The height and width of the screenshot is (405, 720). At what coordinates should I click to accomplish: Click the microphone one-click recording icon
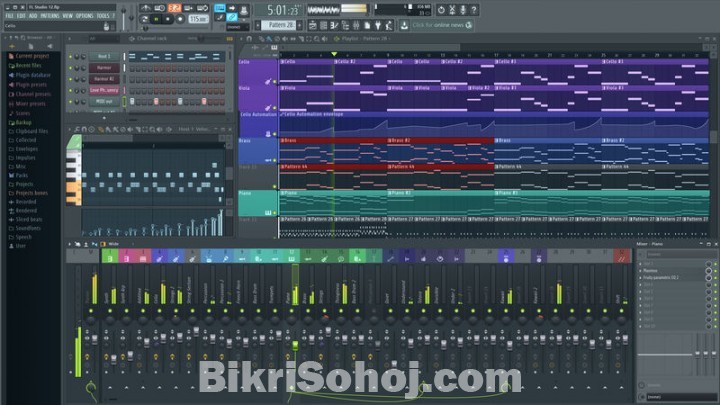[x=463, y=10]
